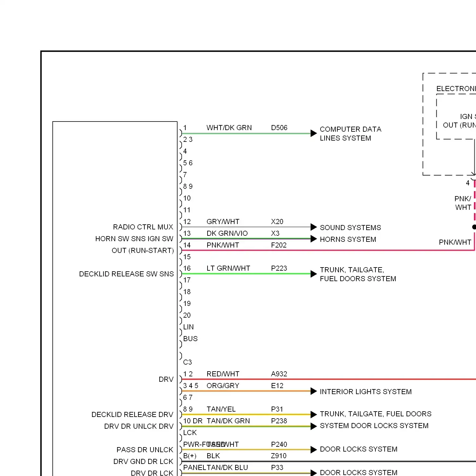Click DECKLID RELEASE DRV label
The width and height of the screenshot is (476, 476).
[x=132, y=414]
